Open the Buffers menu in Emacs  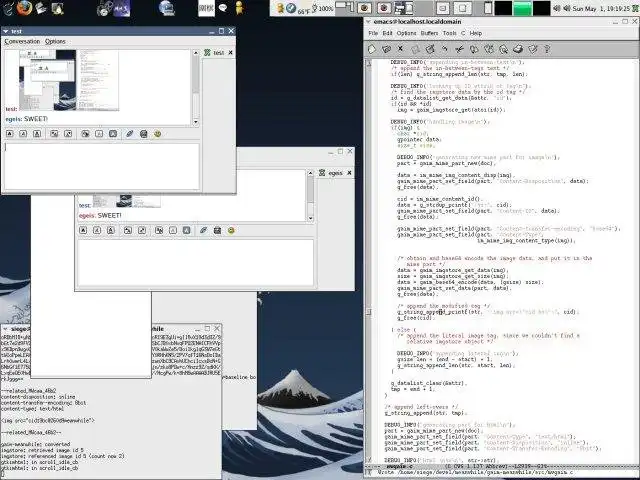coord(429,33)
